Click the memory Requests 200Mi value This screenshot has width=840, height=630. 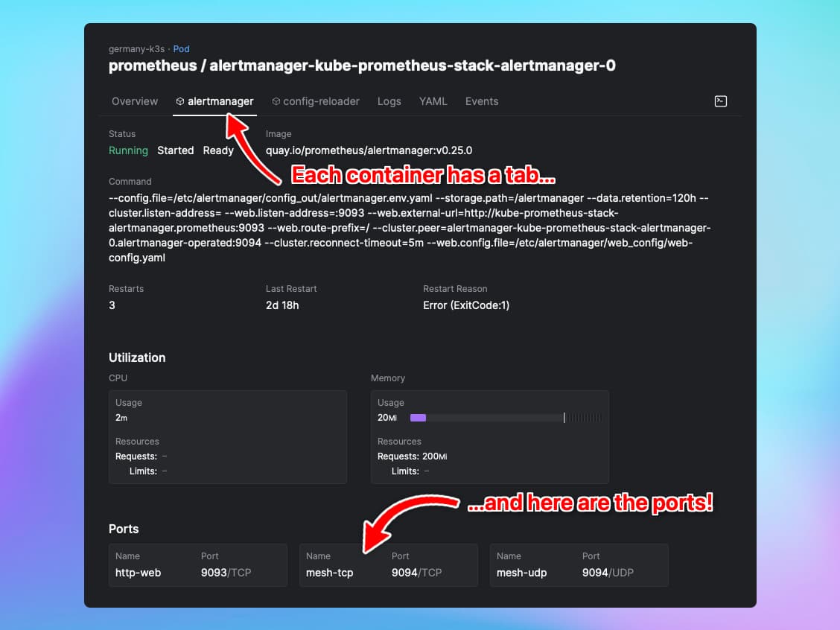434,456
